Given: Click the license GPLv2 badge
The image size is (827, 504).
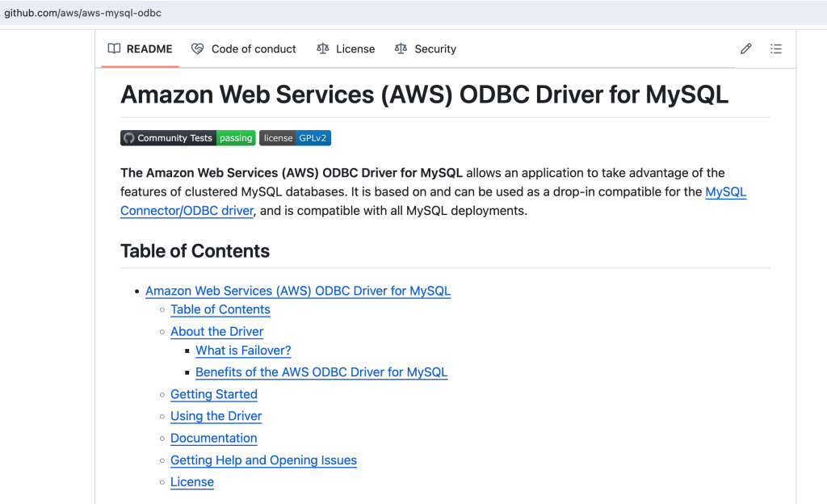Looking at the screenshot, I should [295, 138].
